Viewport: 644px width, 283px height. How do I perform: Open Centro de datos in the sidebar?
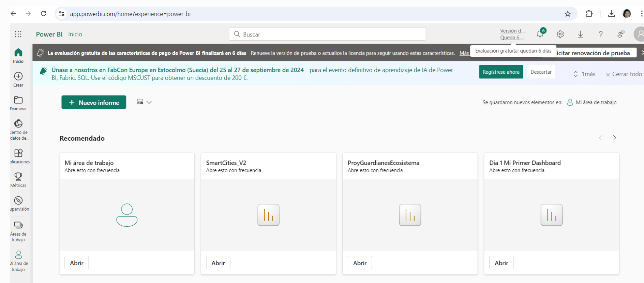coord(19,130)
